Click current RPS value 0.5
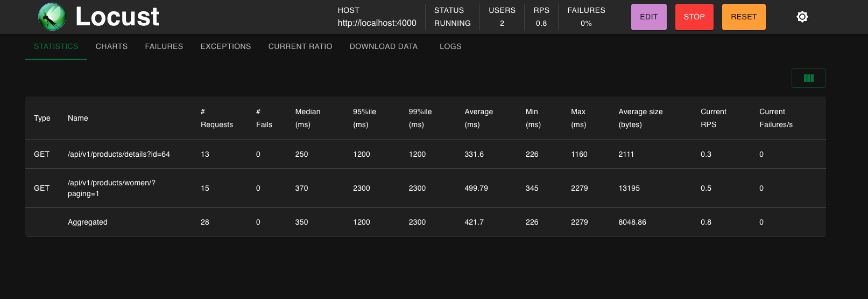 click(x=706, y=188)
